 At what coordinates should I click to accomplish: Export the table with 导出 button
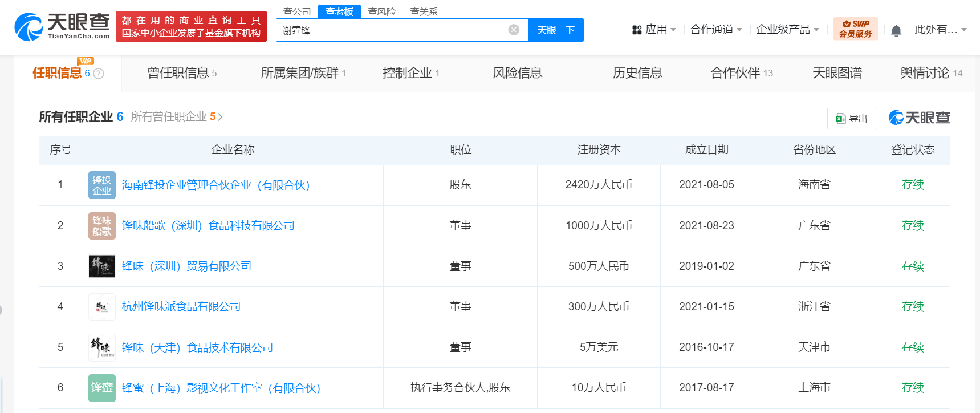click(851, 118)
